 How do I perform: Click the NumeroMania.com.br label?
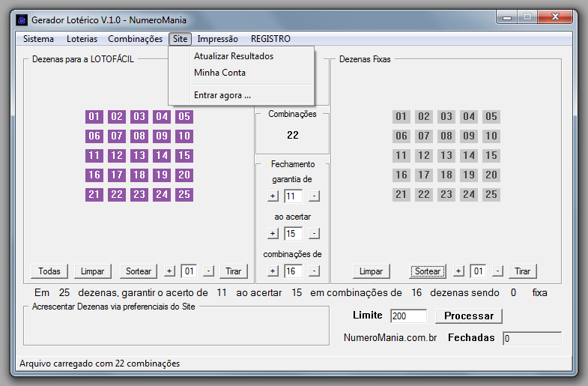click(x=390, y=337)
